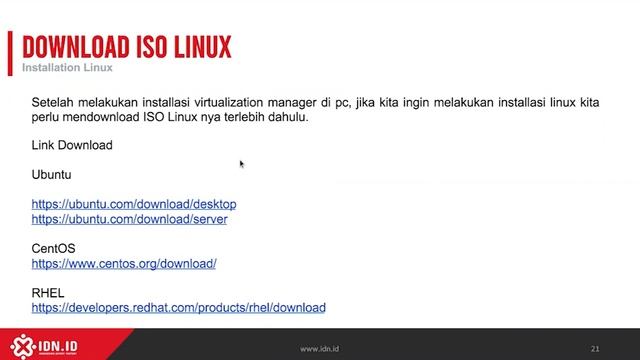Open the centos.org/download link
The height and width of the screenshot is (360, 640).
(x=124, y=264)
